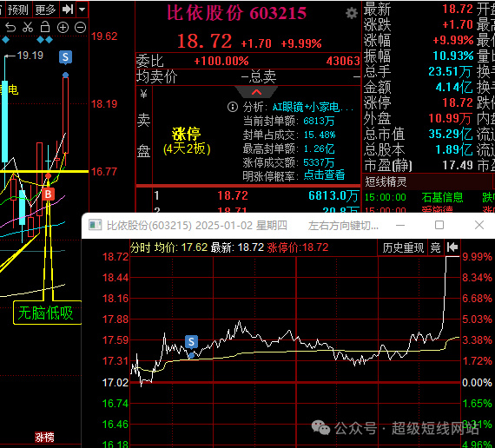Collapse the sell panel with red chevron
This screenshot has height=448, width=495.
tap(256, 92)
